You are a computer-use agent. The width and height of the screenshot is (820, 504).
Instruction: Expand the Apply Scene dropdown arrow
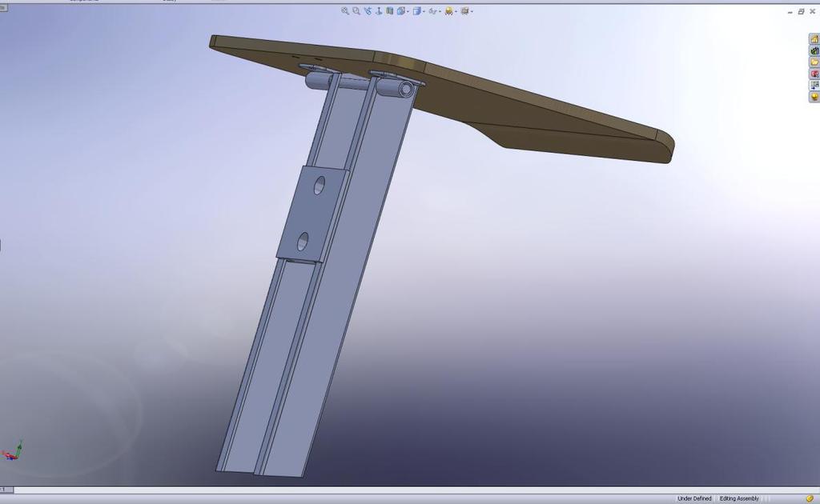456,11
